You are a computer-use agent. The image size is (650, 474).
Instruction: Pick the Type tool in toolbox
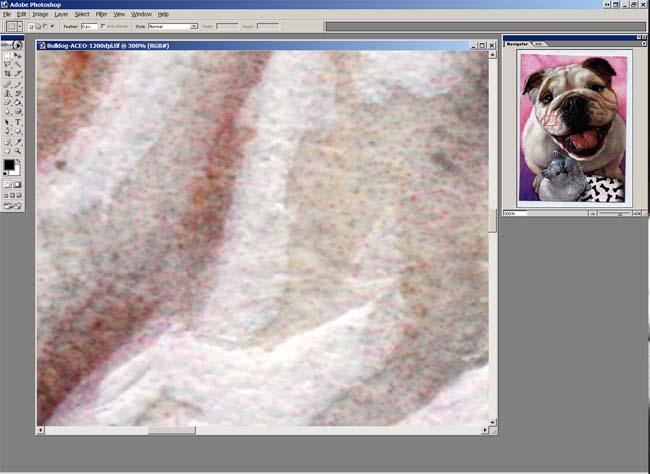[18, 122]
